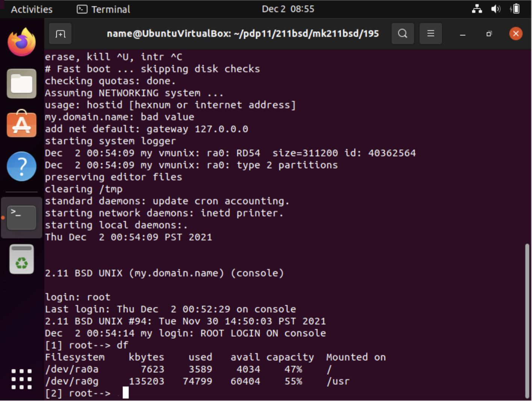Click the '/usr' mount point text
The width and height of the screenshot is (532, 401).
click(x=338, y=381)
